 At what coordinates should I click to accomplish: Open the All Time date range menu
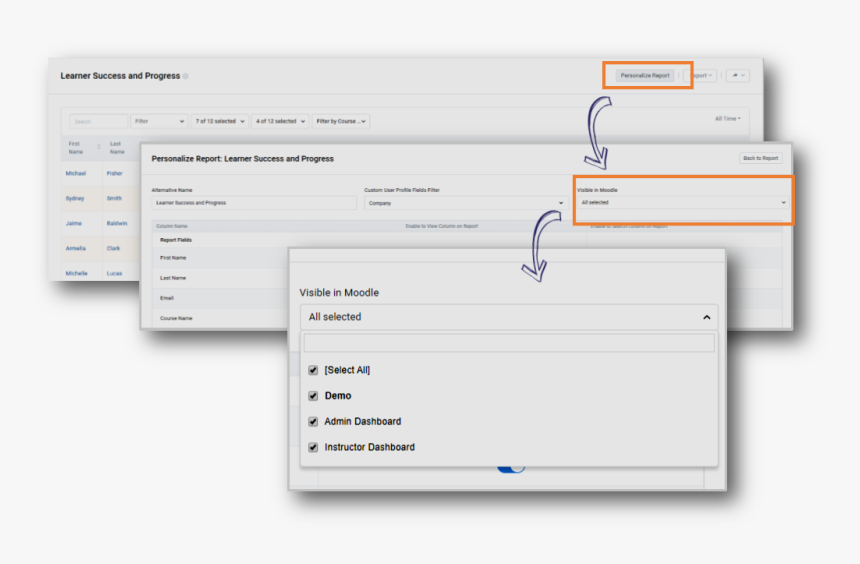point(727,119)
